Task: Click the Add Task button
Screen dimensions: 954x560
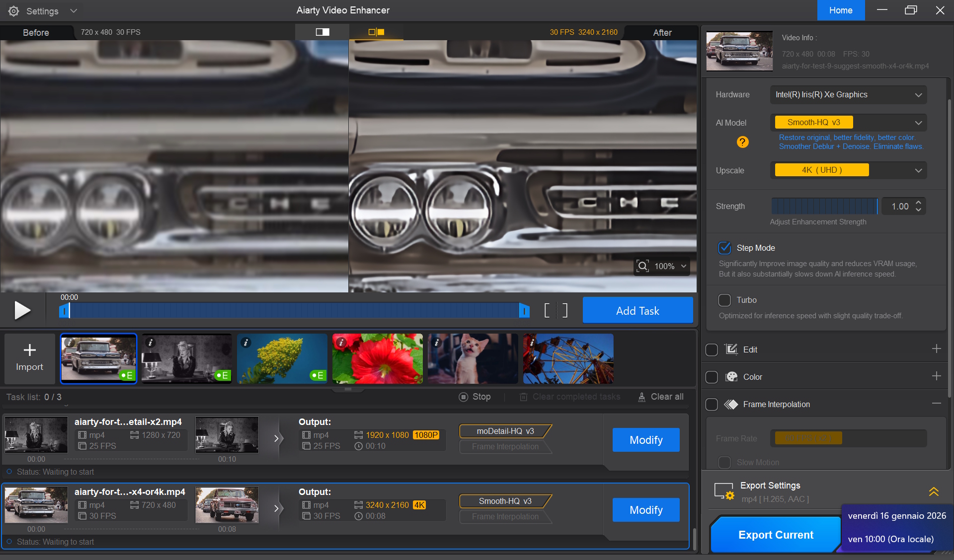Action: pyautogui.click(x=637, y=311)
